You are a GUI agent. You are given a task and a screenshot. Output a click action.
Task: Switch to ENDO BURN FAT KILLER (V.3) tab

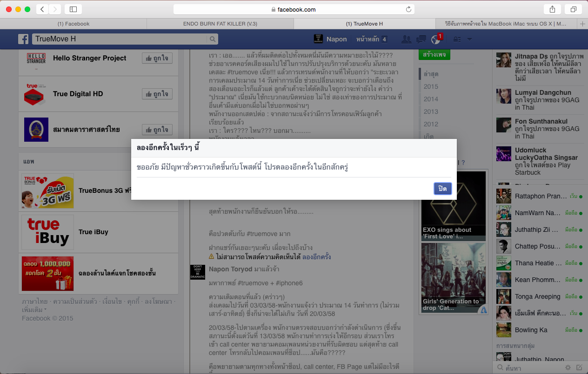pyautogui.click(x=220, y=24)
